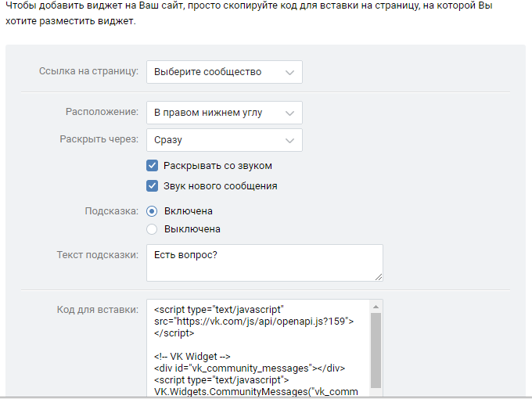The height and width of the screenshot is (399, 532).
Task: Uncheck "Раскрывать со звуком" checkbox
Action: pyautogui.click(x=152, y=166)
